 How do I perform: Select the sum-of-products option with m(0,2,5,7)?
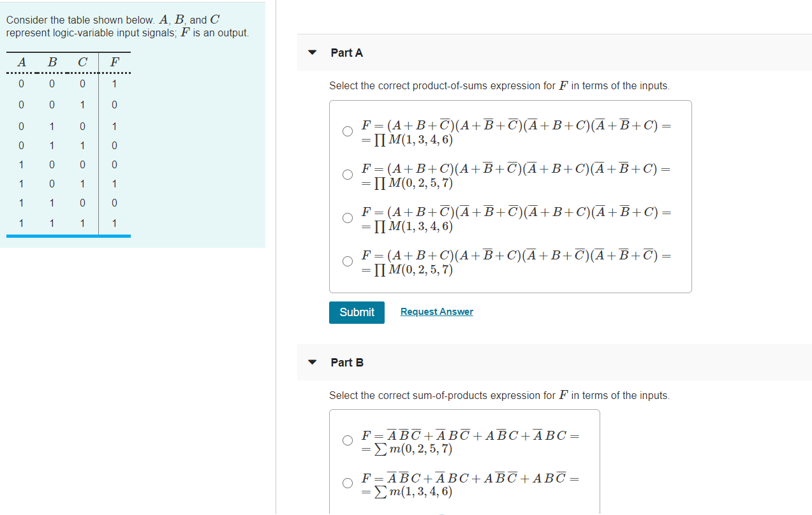[x=347, y=440]
